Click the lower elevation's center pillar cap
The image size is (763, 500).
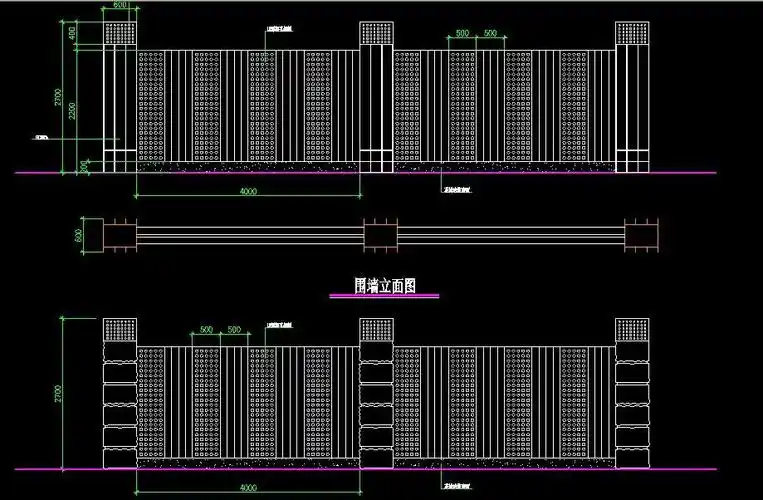[377, 331]
